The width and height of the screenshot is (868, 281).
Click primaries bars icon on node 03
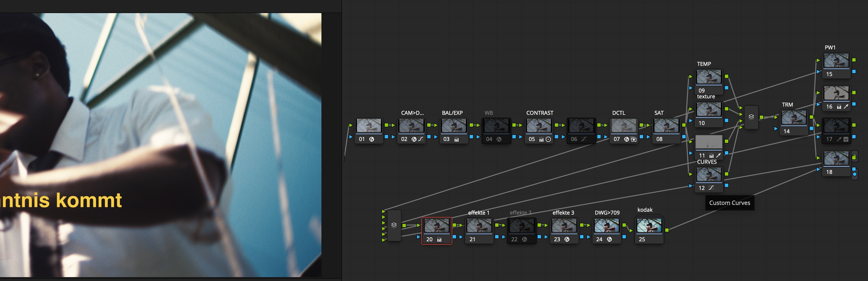457,139
